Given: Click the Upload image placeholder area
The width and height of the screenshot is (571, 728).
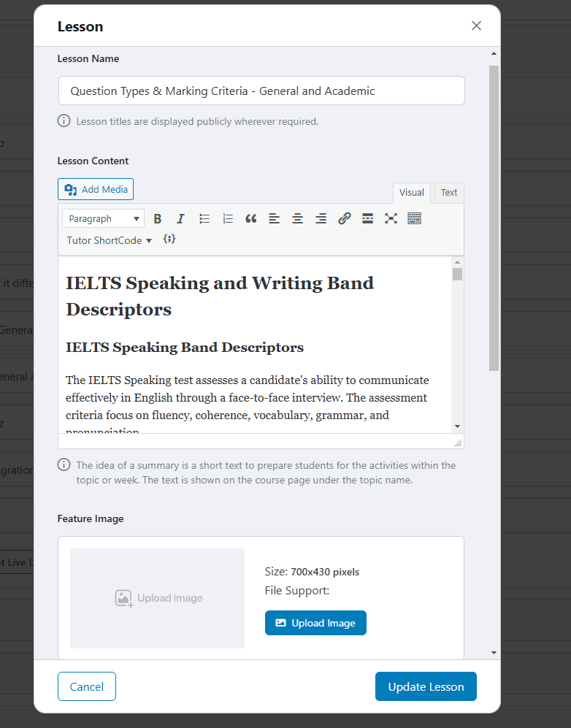Looking at the screenshot, I should point(158,598).
